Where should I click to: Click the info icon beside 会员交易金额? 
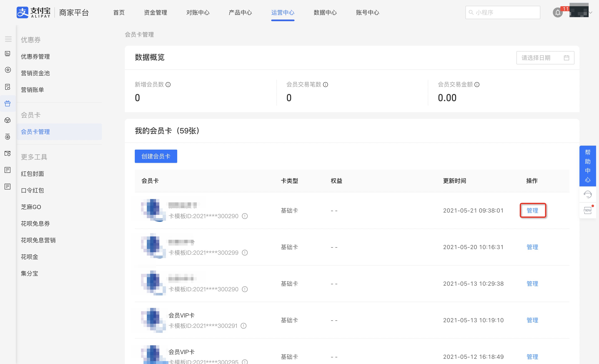click(x=477, y=85)
